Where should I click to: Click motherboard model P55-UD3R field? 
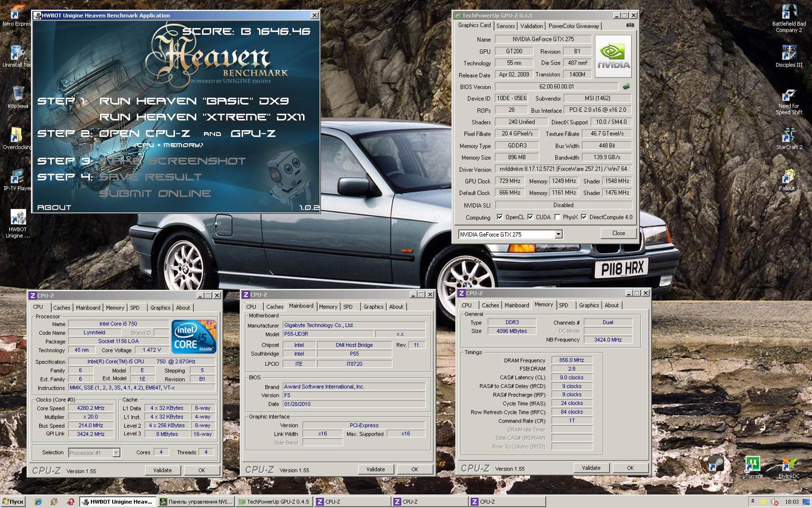click(328, 334)
